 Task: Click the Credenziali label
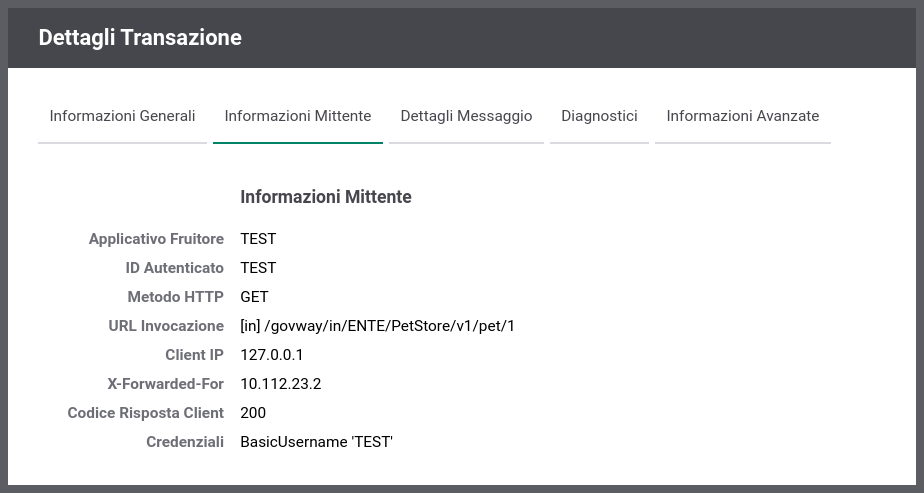(185, 442)
